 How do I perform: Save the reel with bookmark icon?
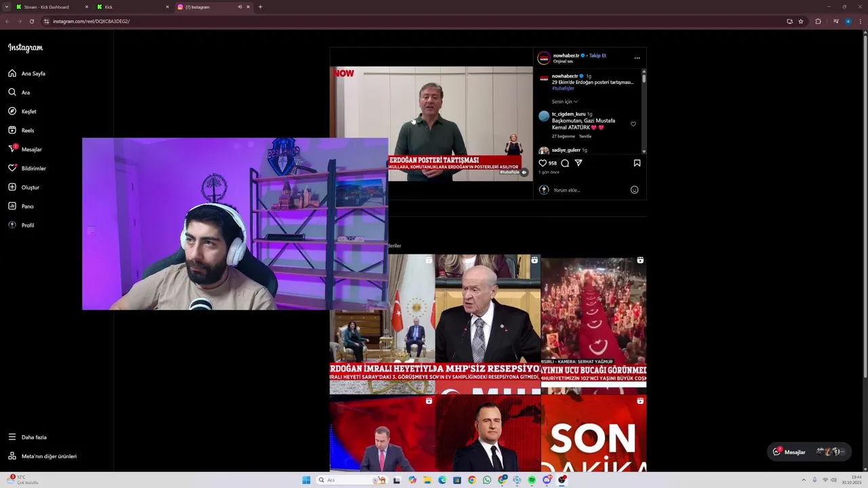click(x=637, y=163)
